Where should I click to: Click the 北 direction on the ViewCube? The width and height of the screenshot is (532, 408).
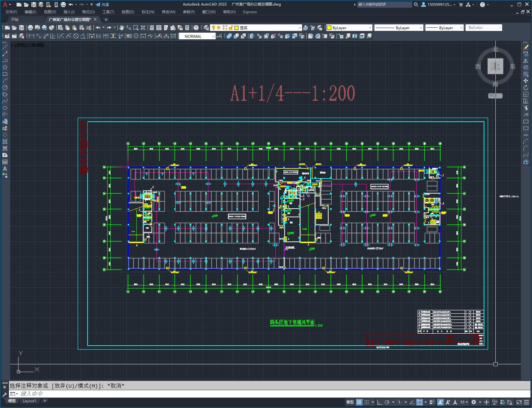(495, 49)
